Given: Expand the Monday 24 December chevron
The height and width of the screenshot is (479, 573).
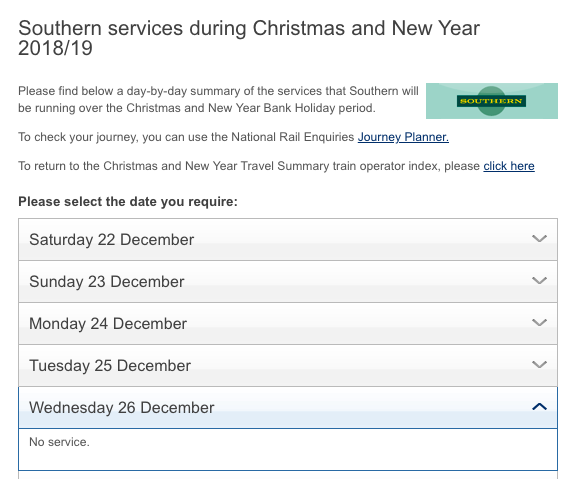Looking at the screenshot, I should click(539, 323).
